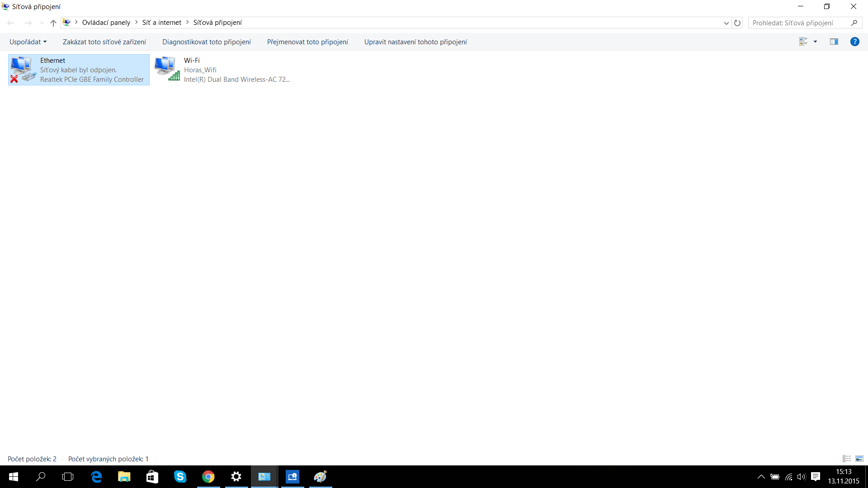The image size is (868, 488).
Task: Open the help question mark icon
Action: point(854,42)
